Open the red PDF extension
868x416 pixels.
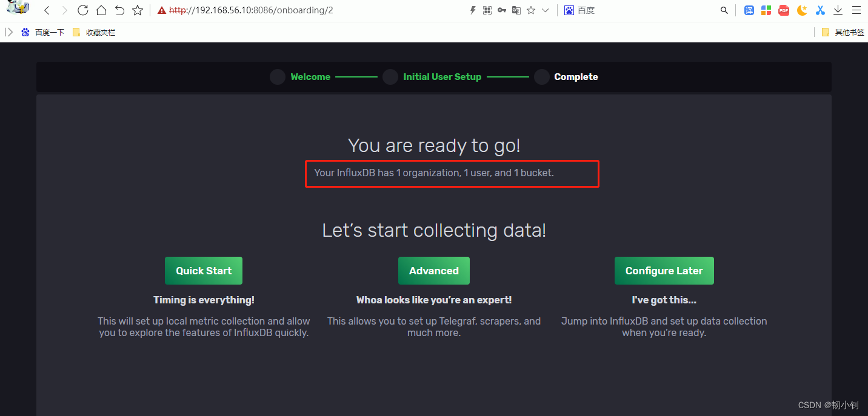(784, 10)
